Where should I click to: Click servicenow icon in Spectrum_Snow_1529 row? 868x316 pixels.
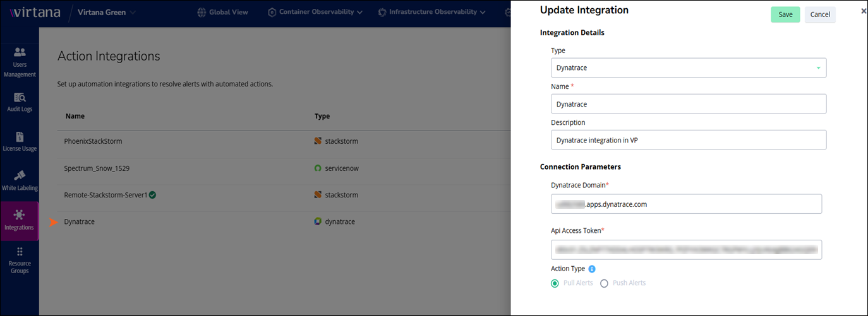click(318, 168)
